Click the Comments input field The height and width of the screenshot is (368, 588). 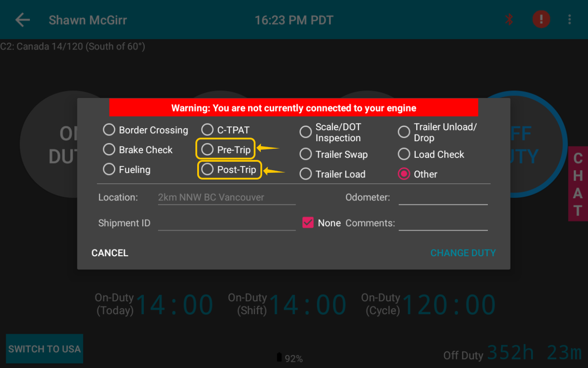tap(443, 223)
